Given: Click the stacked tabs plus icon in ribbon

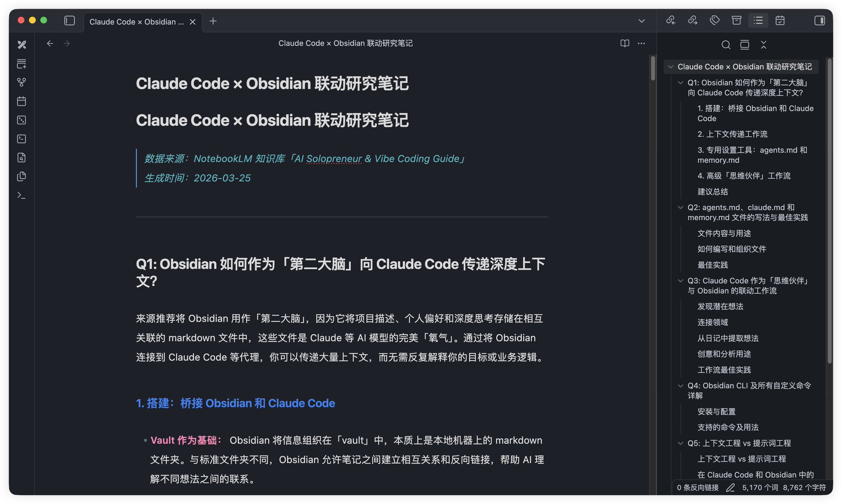Looking at the screenshot, I should [x=22, y=64].
